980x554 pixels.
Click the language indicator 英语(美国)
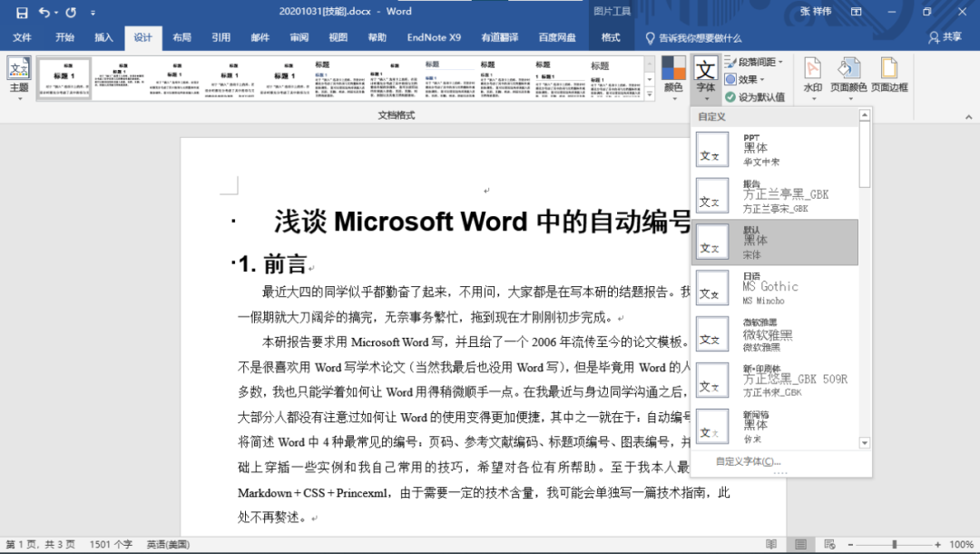click(168, 545)
